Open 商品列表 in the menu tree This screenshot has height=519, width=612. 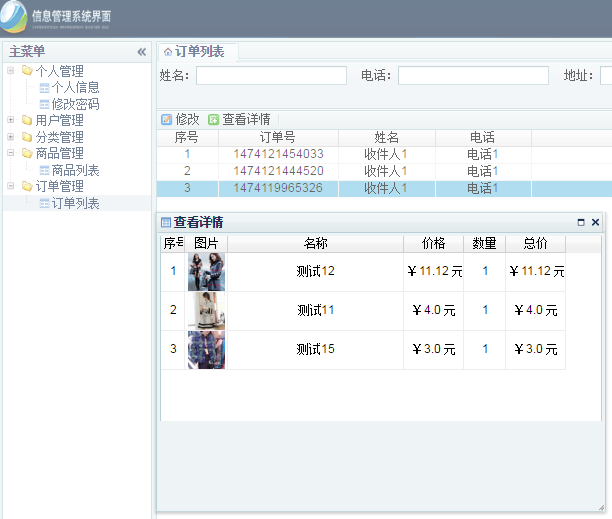click(75, 170)
